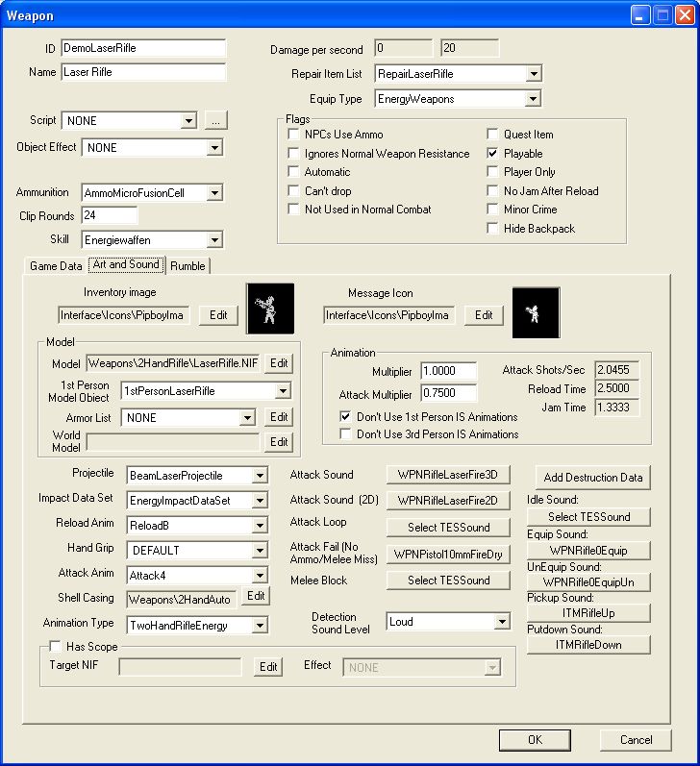The width and height of the screenshot is (700, 766).
Task: Expand the Hand Grip dropdown
Action: [260, 551]
